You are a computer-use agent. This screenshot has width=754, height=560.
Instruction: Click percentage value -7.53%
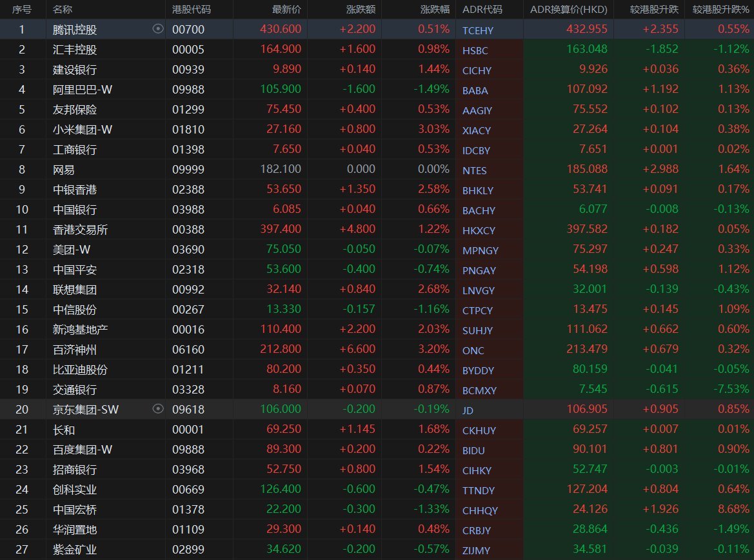(x=731, y=389)
